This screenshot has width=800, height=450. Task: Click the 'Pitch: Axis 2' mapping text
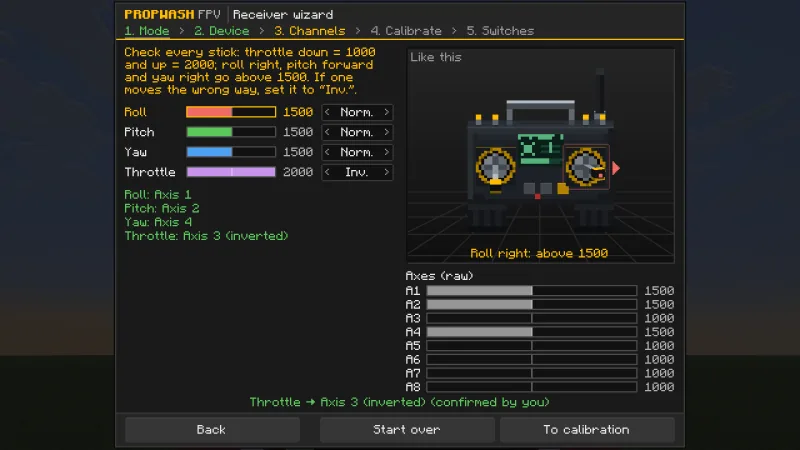tap(162, 208)
